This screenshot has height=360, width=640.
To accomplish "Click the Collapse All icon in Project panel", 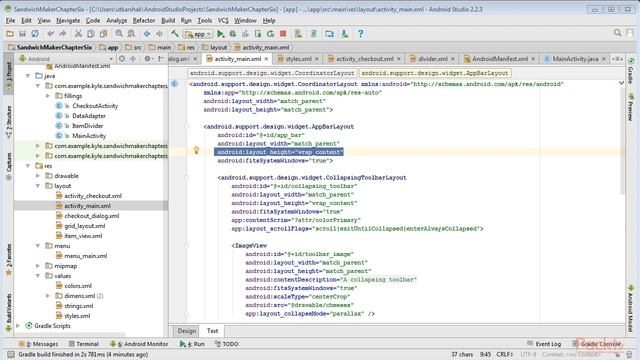I will [x=133, y=59].
